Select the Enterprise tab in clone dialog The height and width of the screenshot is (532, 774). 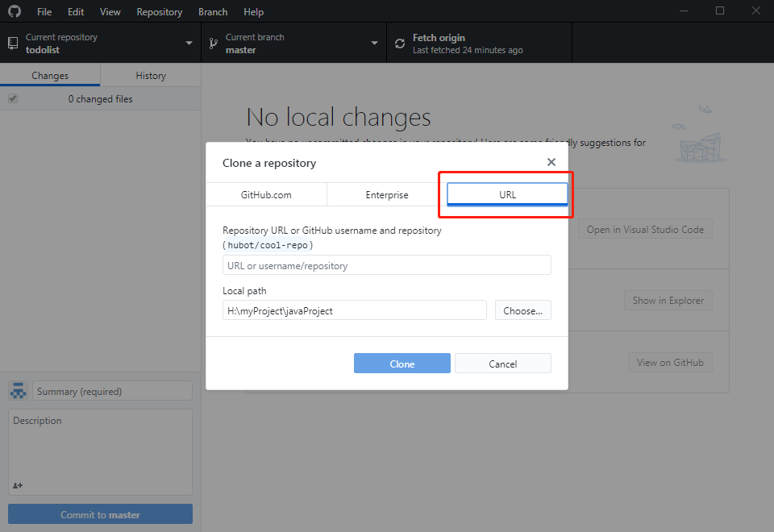(x=387, y=194)
